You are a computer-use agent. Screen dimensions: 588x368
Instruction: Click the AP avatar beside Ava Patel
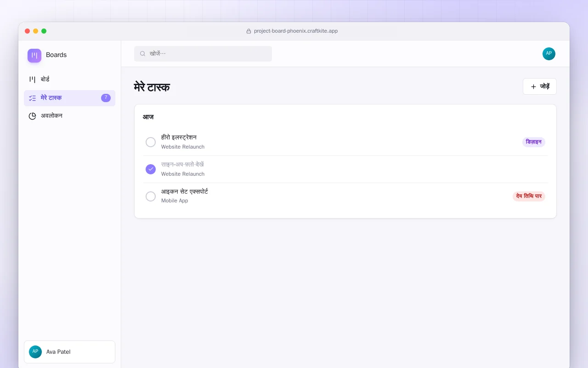(35, 352)
